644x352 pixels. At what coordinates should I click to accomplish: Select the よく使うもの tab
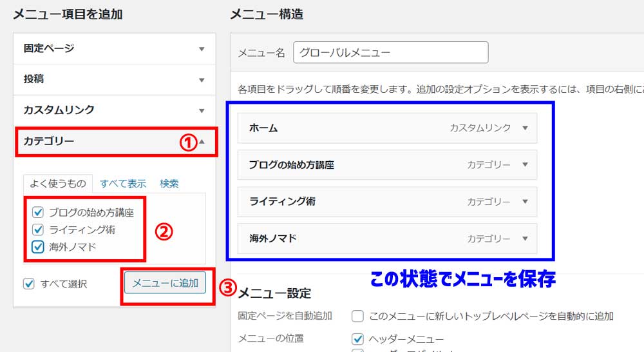coord(58,184)
